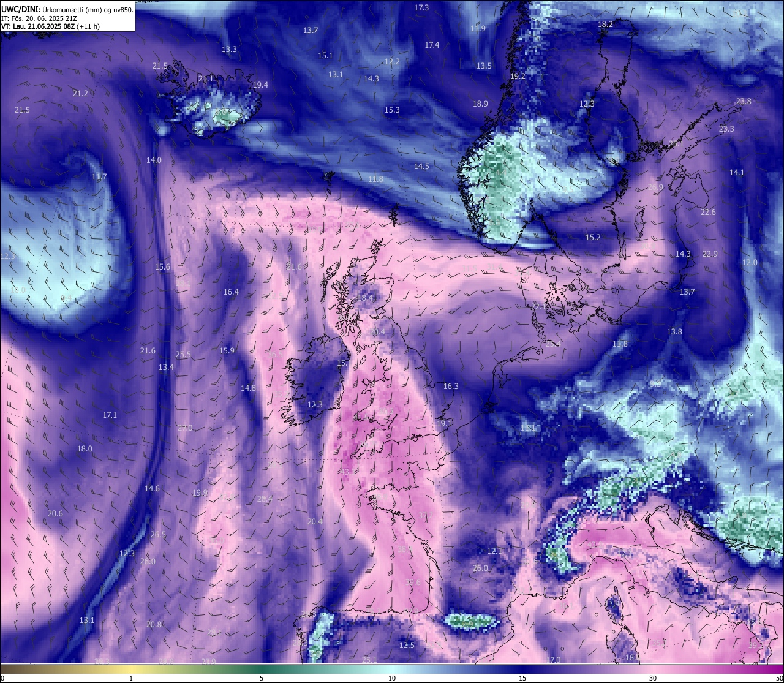Click the map value 21.1 over Iceland
Viewport: 784px width, 683px height.
206,79
